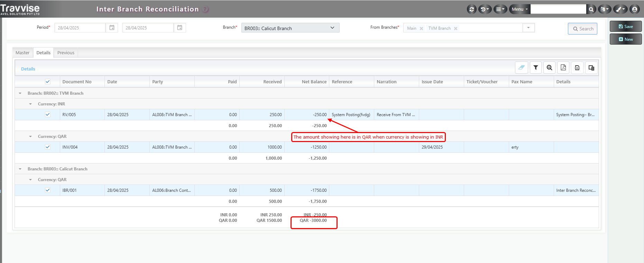Click IBR/001 document number cell

82,190
